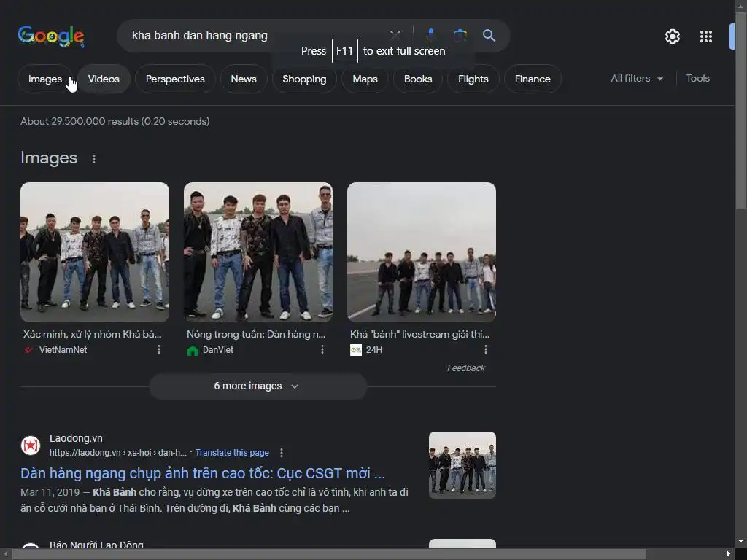Select the Maps filter tab

365,79
